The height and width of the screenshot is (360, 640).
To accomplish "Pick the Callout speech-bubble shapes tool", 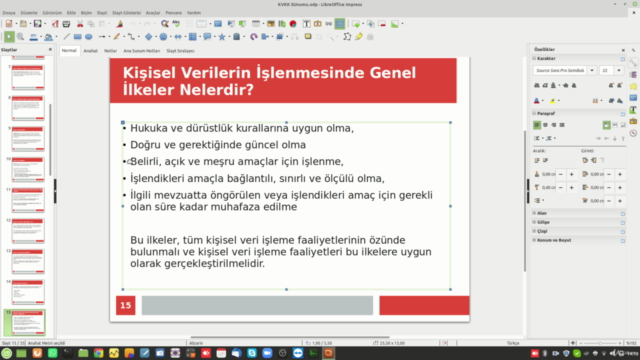I will click(207, 37).
